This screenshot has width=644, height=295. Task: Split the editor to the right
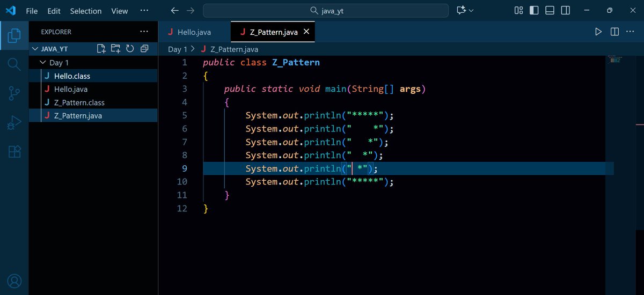click(x=614, y=32)
